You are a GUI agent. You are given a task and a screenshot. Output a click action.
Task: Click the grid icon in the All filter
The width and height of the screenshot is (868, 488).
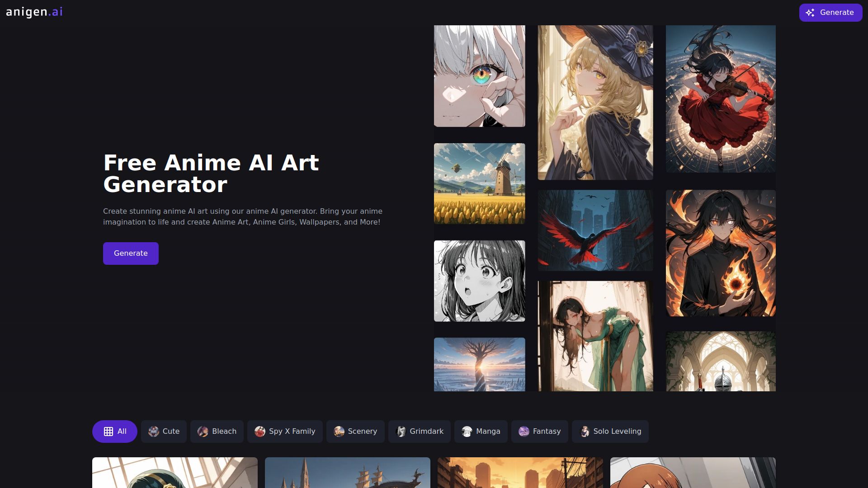click(x=108, y=431)
